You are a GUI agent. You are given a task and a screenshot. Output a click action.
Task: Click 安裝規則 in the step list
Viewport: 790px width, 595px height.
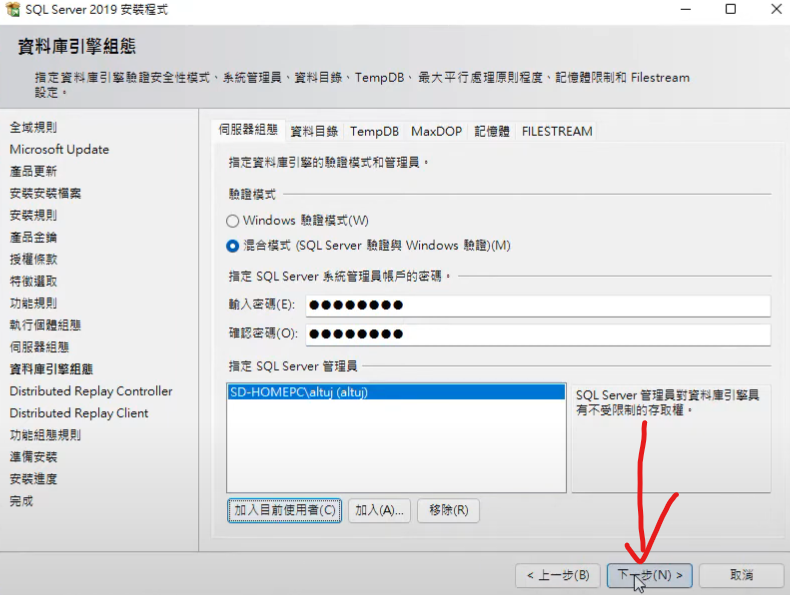coord(33,216)
